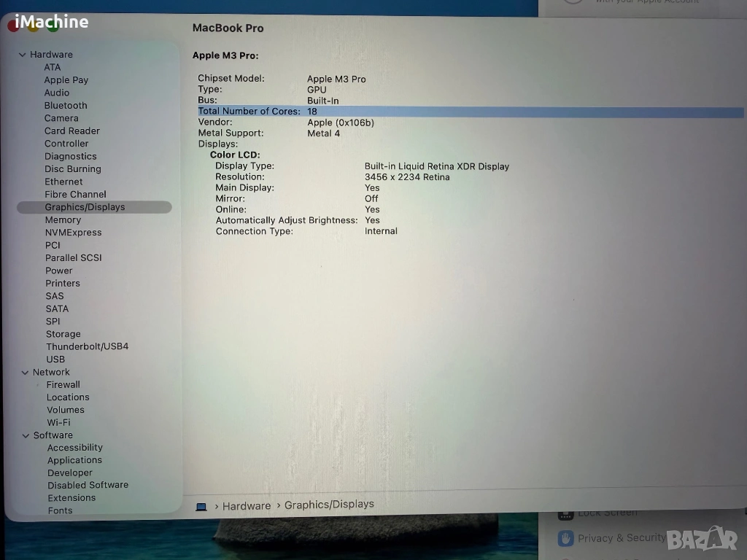Click Graphics/Displays in the bottom path bar
The image size is (747, 560).
tap(329, 505)
